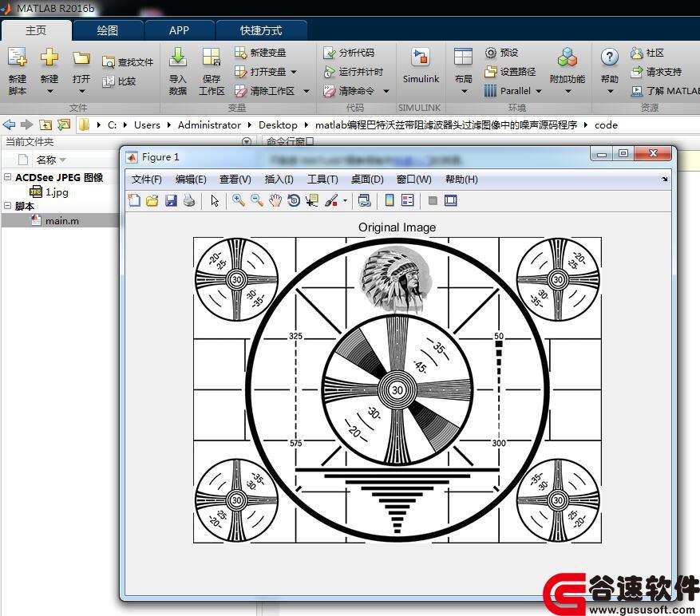Select the Zoom In magnifier tool
This screenshot has height=616, width=700.
click(238, 200)
